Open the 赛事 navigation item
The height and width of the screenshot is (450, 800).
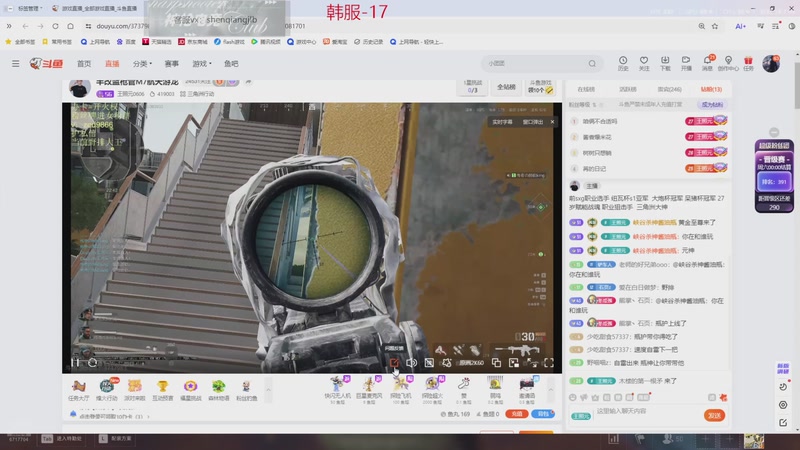pyautogui.click(x=171, y=64)
